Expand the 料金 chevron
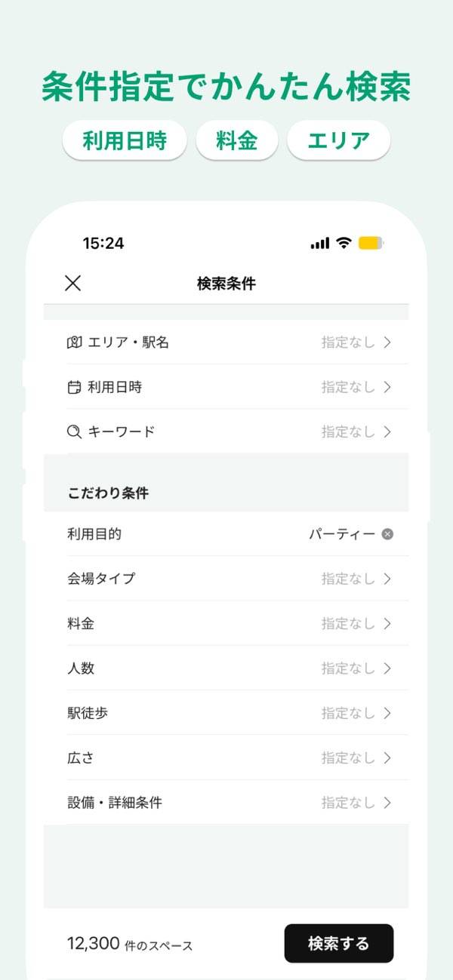The height and width of the screenshot is (980, 453). (387, 624)
